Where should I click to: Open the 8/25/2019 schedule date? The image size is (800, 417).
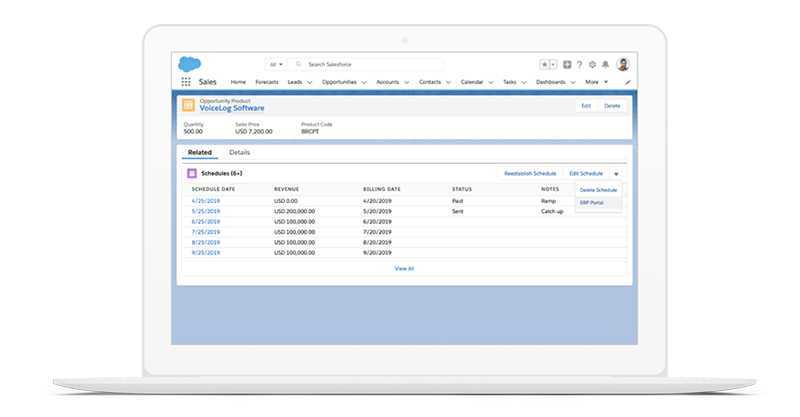[206, 242]
